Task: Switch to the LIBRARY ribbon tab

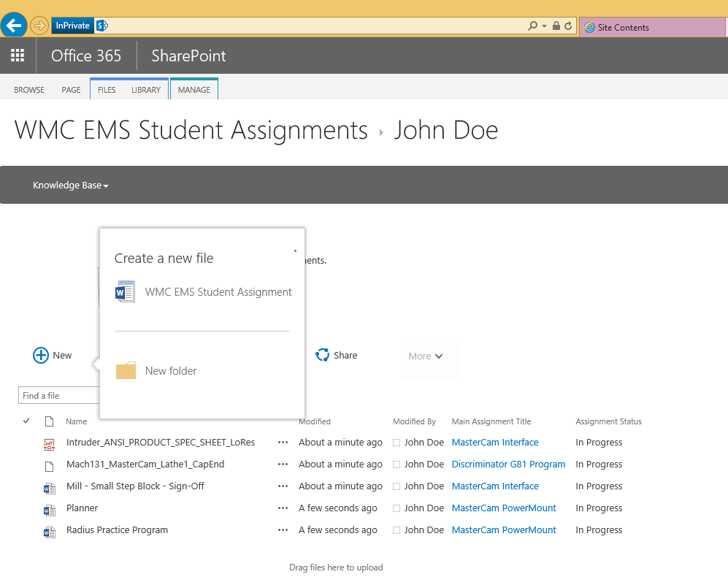Action: 146,90
